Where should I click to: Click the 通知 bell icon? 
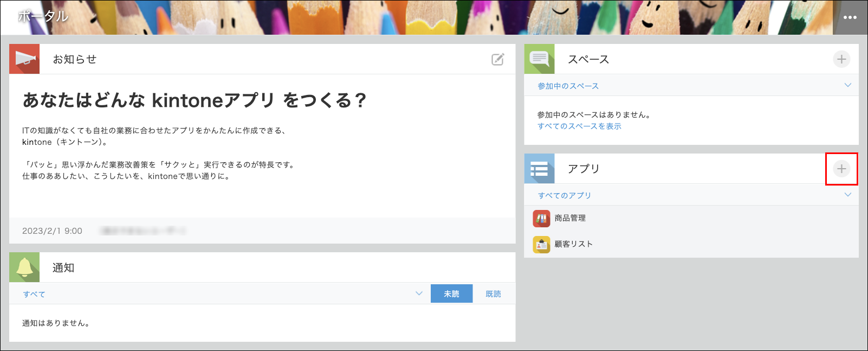tap(24, 267)
